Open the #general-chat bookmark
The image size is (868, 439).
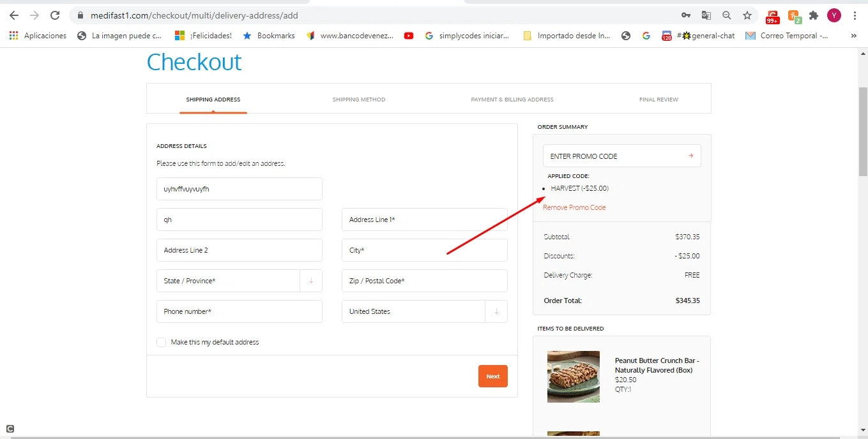[698, 36]
